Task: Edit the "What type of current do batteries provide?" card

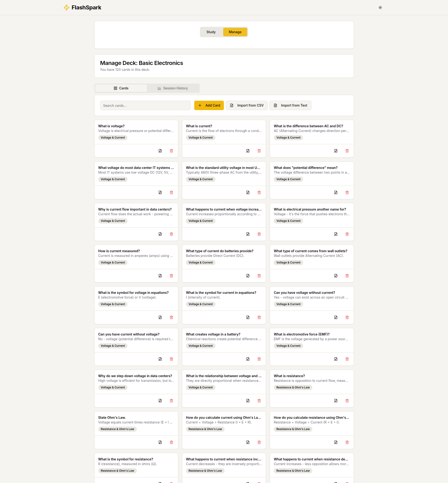Action: click(248, 276)
